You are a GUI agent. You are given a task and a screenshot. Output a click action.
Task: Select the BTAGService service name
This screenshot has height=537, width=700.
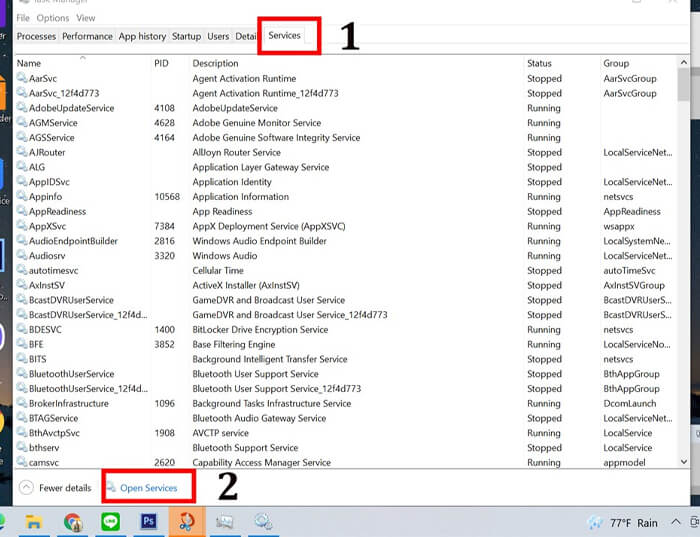pyautogui.click(x=53, y=418)
